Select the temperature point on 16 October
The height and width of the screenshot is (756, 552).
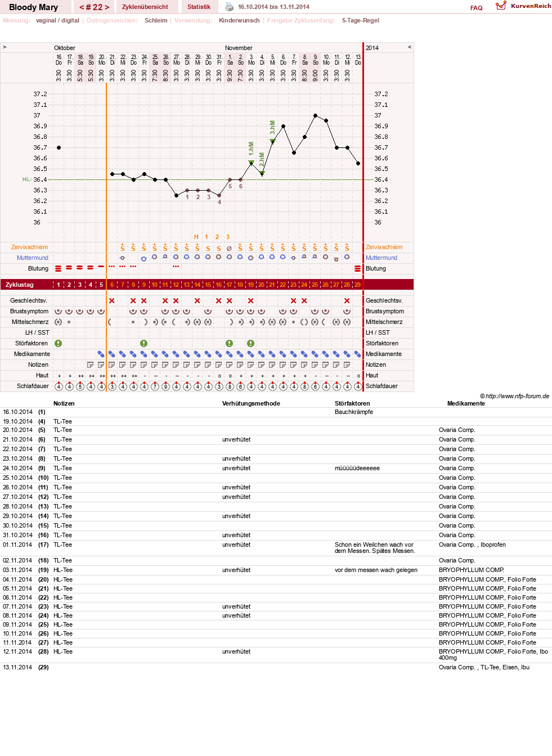point(59,147)
